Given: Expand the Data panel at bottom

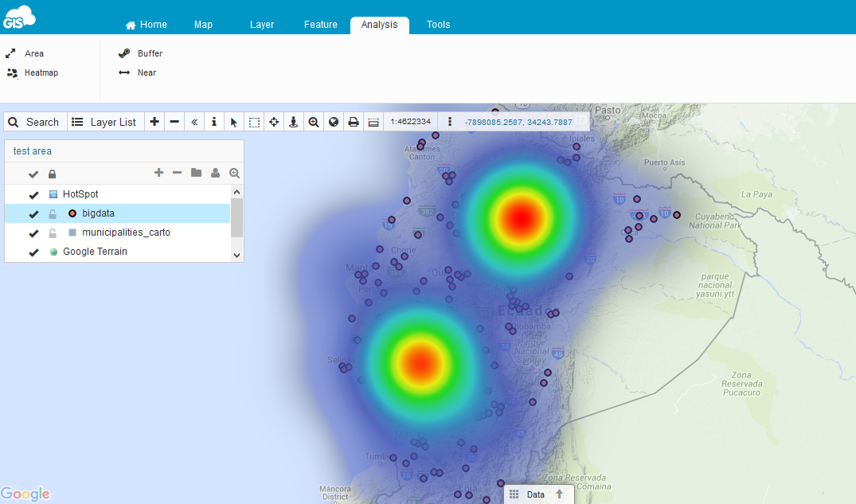Looking at the screenshot, I should coord(538,494).
